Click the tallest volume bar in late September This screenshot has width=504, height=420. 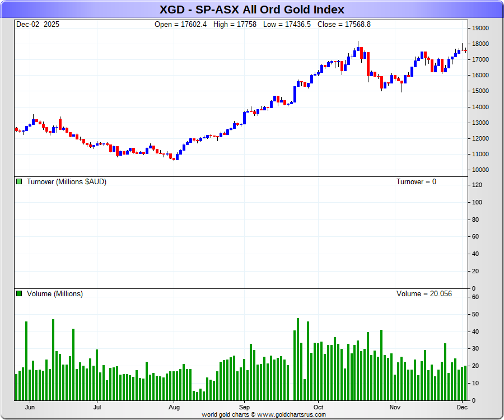pyautogui.click(x=298, y=360)
